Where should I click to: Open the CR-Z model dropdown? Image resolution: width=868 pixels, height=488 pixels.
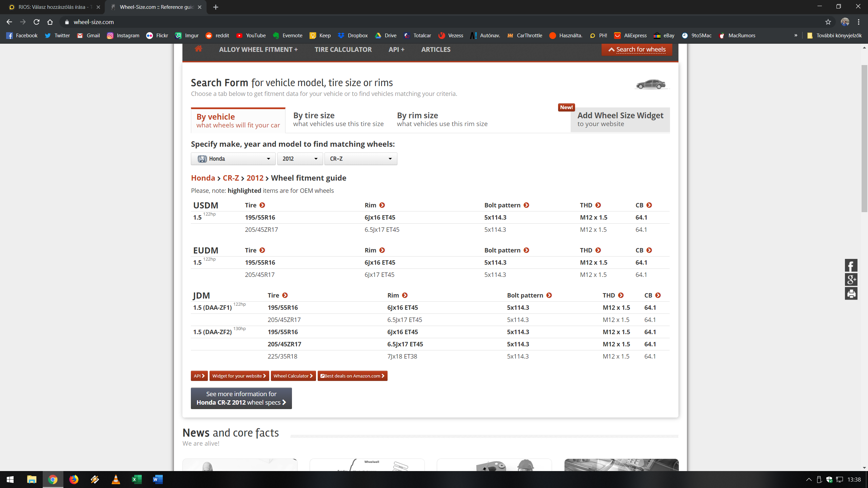[x=360, y=159]
